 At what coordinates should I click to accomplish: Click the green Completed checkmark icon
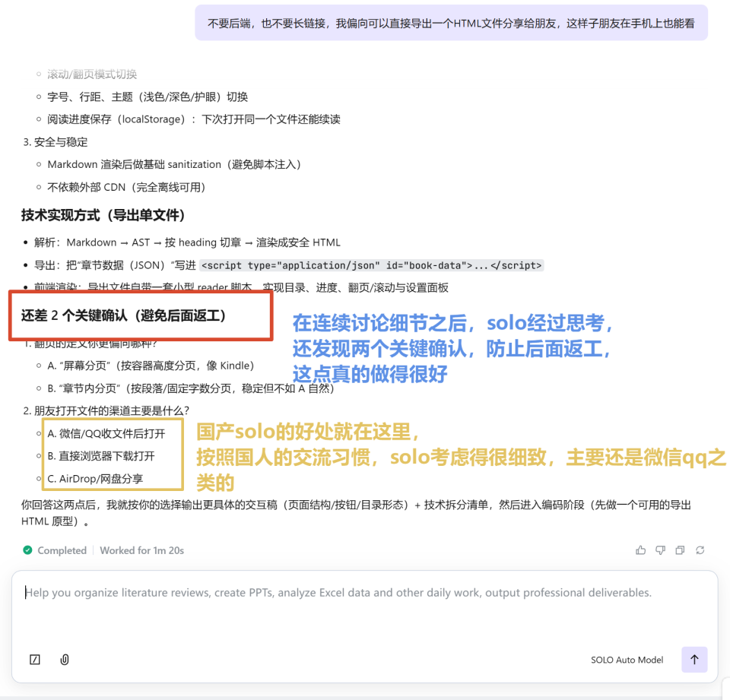[x=27, y=550]
